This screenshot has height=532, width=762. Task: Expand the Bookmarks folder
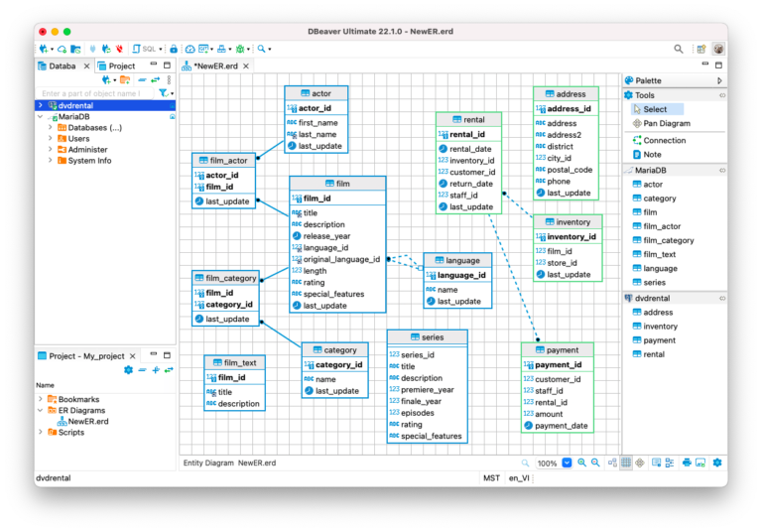[41, 399]
